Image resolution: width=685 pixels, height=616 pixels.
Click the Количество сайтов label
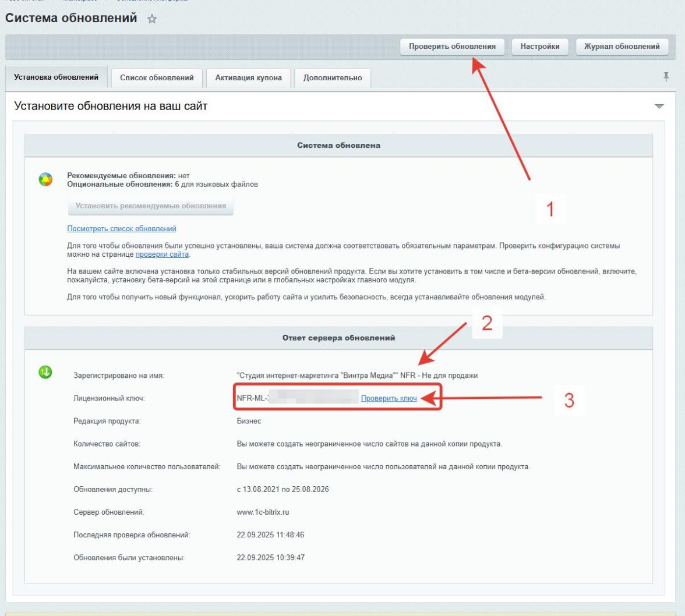click(x=107, y=444)
